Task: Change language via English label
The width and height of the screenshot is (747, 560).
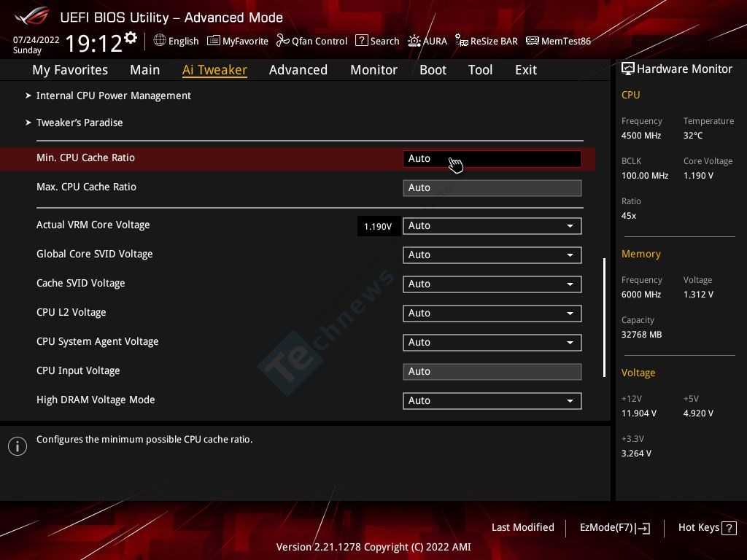Action: tap(183, 41)
